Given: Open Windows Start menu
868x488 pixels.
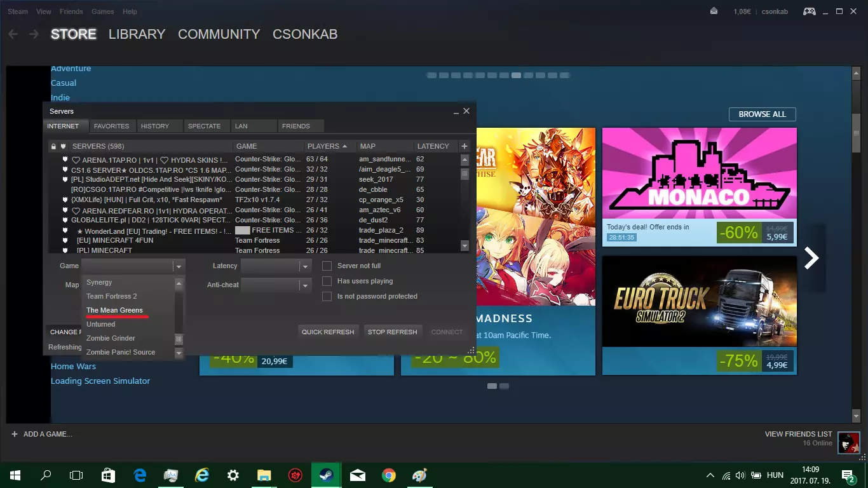Looking at the screenshot, I should (x=15, y=475).
